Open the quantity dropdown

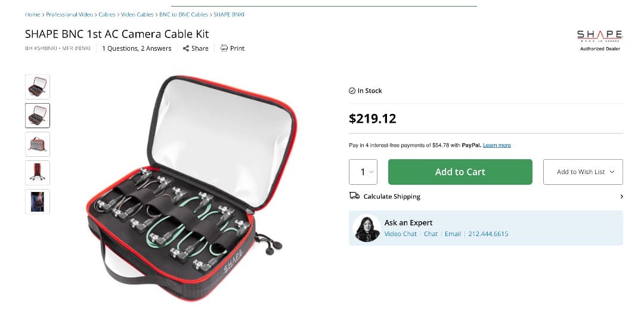pos(363,172)
